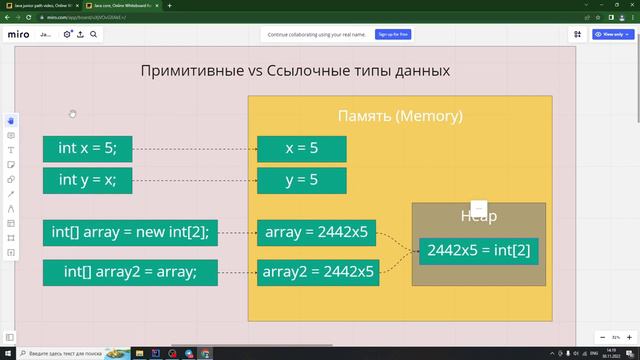Select the pen drawing tool
The width and height of the screenshot is (640, 360).
[x=11, y=209]
